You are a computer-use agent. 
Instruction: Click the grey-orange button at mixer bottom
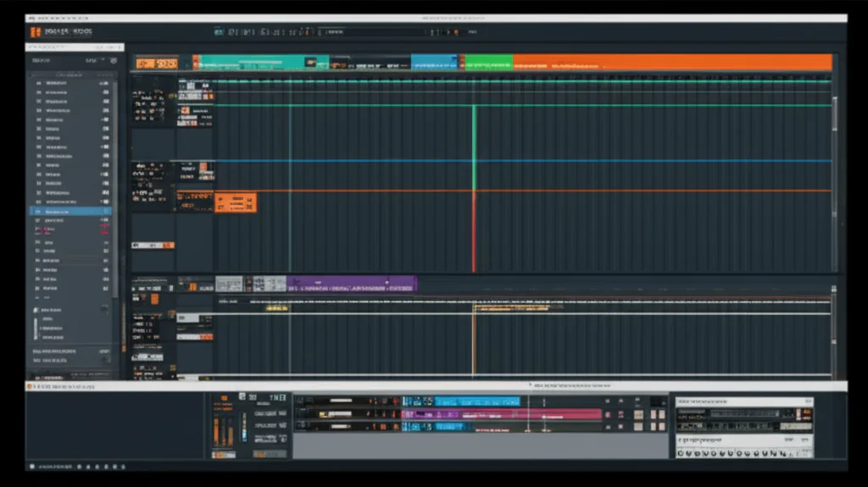(270, 454)
